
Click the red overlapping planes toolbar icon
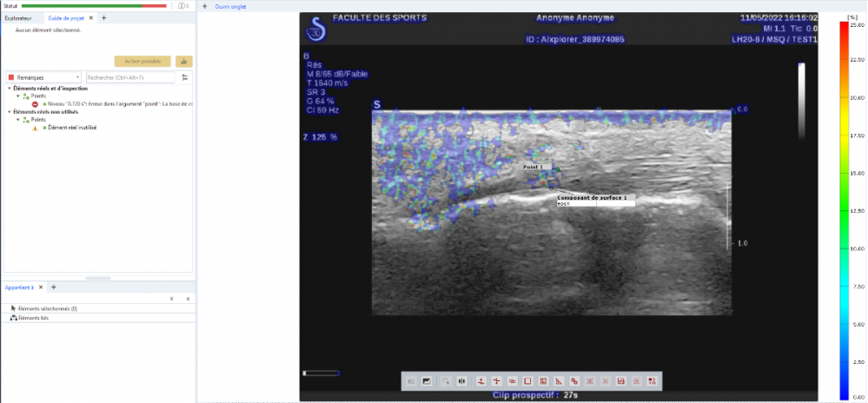coord(512,381)
